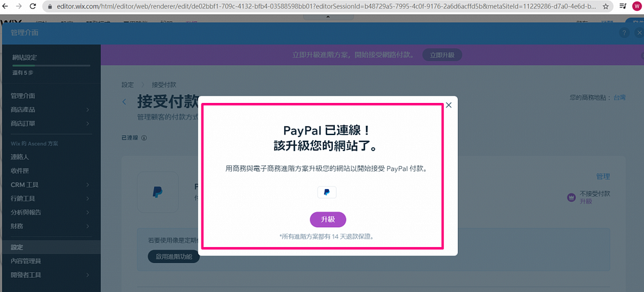
Task: Go back in browser with back arrow
Action: (6, 6)
